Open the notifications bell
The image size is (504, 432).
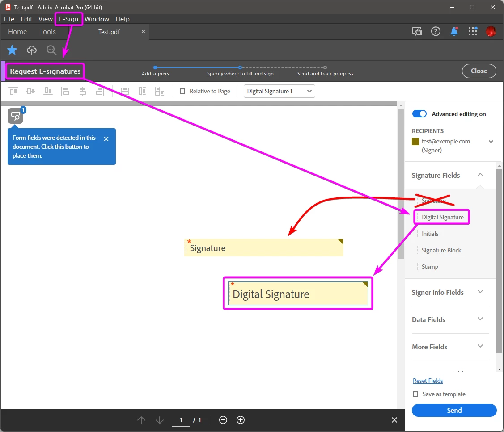454,31
